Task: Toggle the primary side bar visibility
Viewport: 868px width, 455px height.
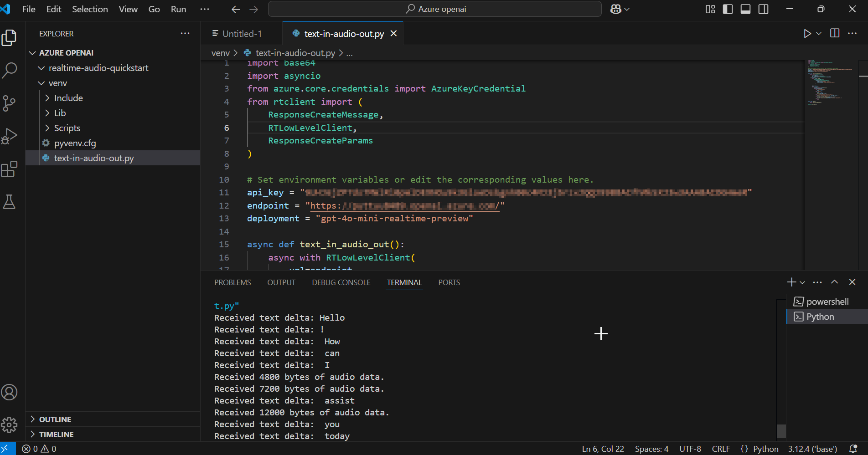Action: pos(728,9)
